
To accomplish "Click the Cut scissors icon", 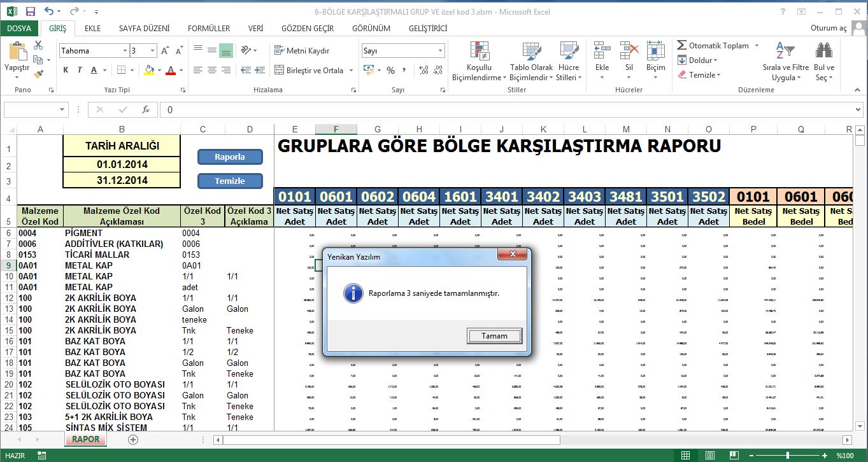I will [x=38, y=45].
